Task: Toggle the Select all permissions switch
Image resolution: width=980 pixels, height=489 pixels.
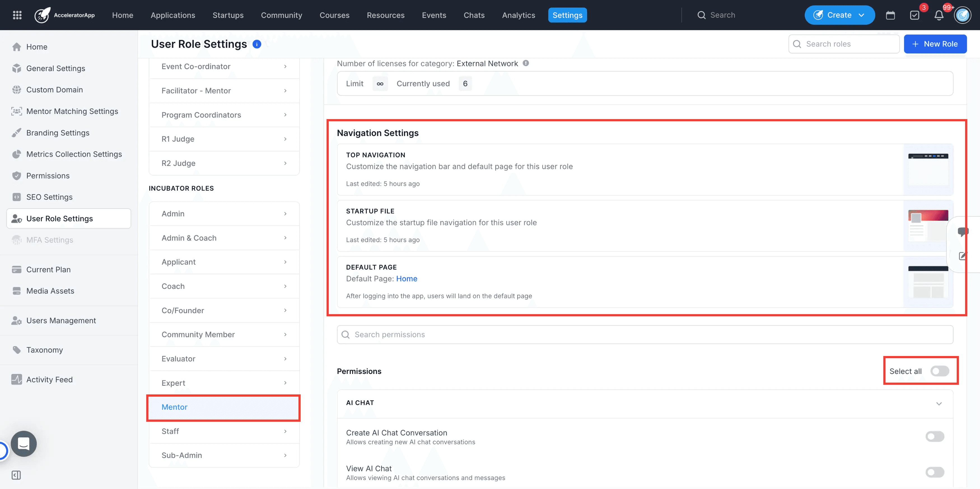Action: click(x=940, y=371)
